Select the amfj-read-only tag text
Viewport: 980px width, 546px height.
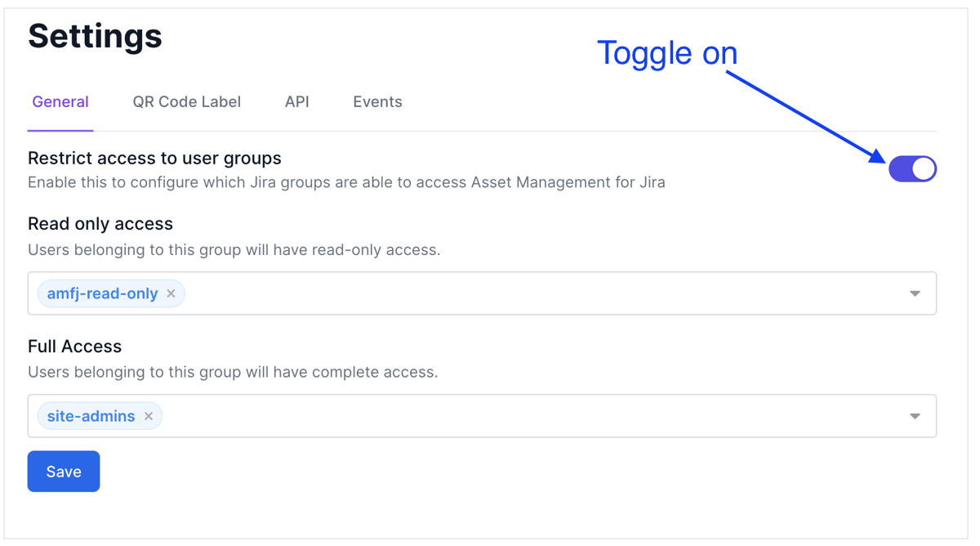[102, 293]
